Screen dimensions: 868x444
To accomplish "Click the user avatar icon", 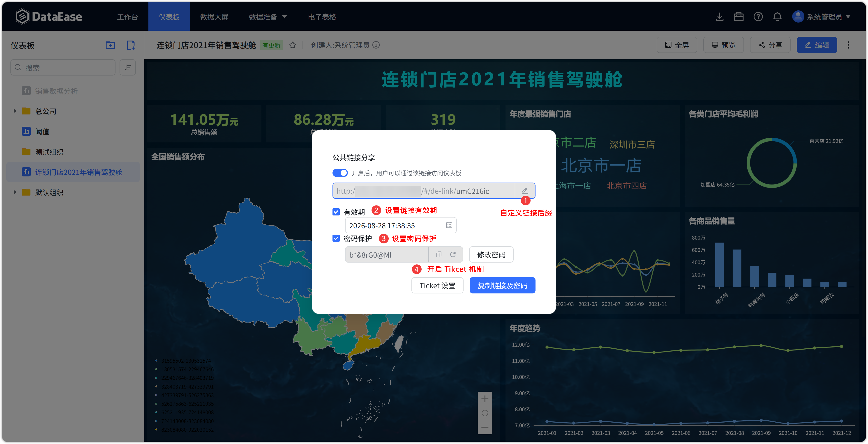I will (x=798, y=16).
